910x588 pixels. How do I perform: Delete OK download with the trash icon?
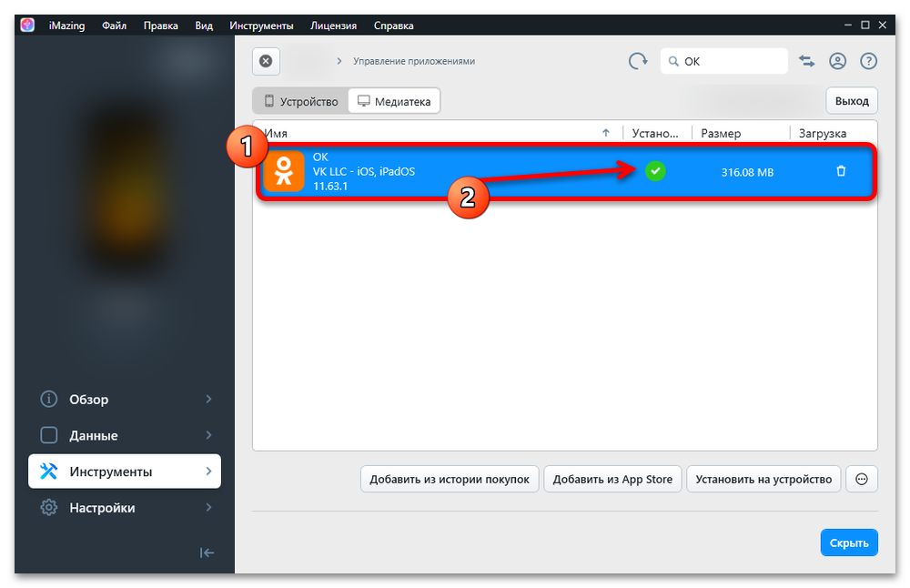[841, 171]
